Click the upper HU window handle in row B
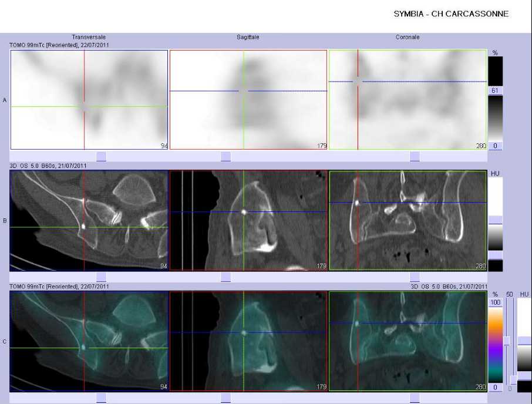 click(x=496, y=220)
